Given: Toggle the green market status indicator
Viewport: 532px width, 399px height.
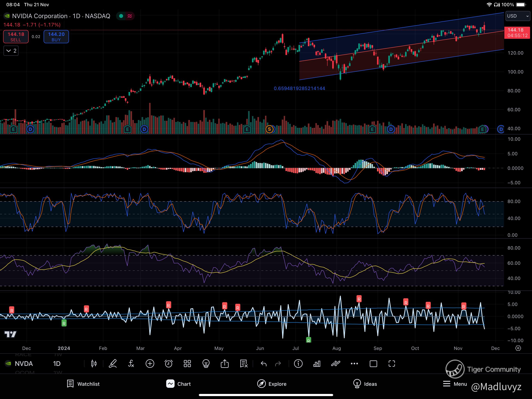Looking at the screenshot, I should (121, 16).
